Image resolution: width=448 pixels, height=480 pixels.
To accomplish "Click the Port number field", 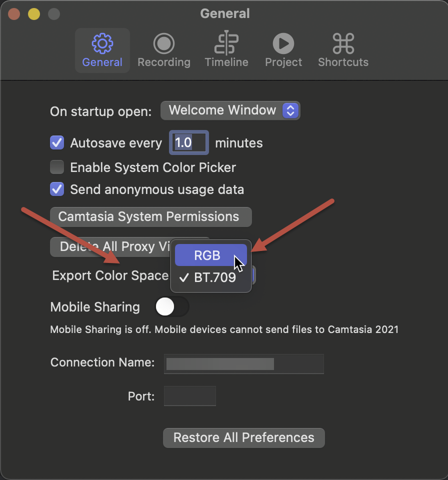I will click(x=190, y=396).
